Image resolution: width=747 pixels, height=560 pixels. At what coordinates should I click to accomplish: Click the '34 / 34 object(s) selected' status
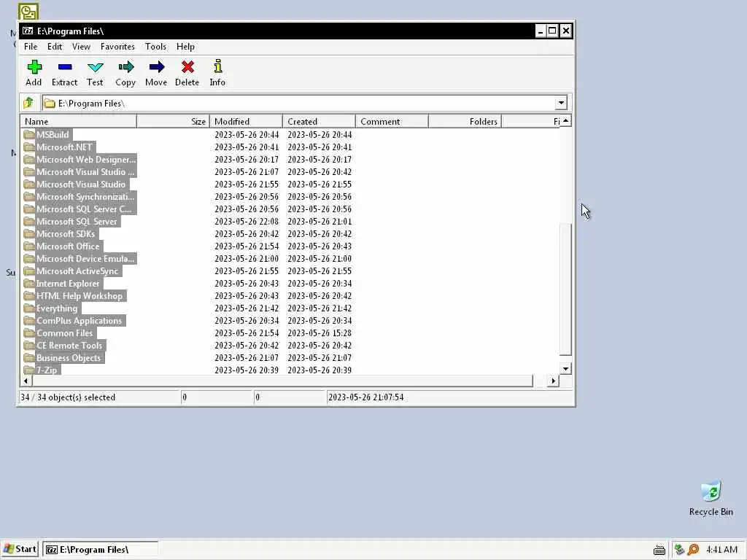tap(68, 397)
